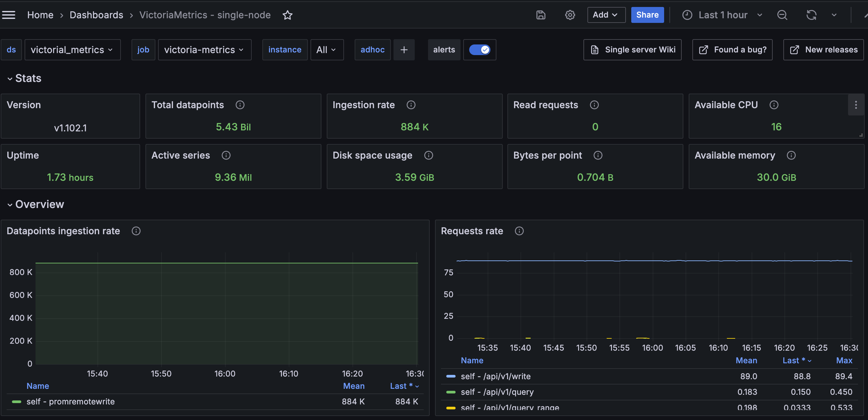Screen dimensions: 868x420
Task: Sort requests legend by Max
Action: [844, 360]
